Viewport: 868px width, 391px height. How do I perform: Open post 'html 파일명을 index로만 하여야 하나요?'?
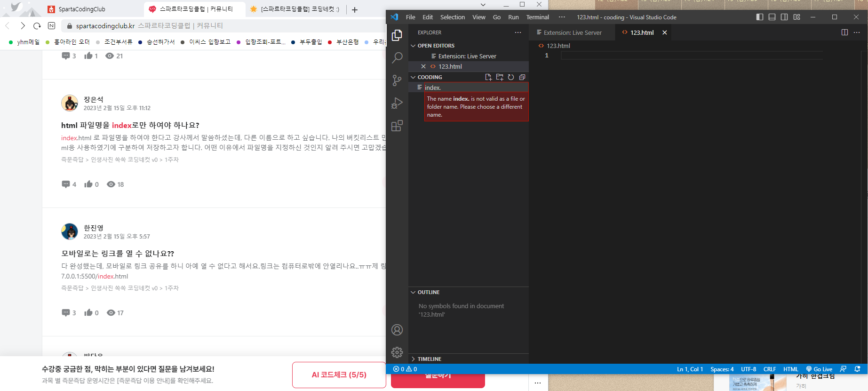pos(130,125)
